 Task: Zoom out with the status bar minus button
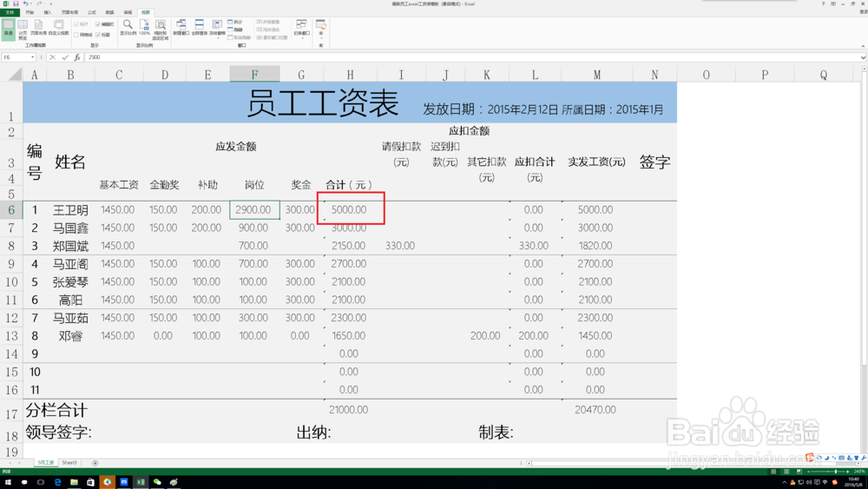click(x=809, y=472)
